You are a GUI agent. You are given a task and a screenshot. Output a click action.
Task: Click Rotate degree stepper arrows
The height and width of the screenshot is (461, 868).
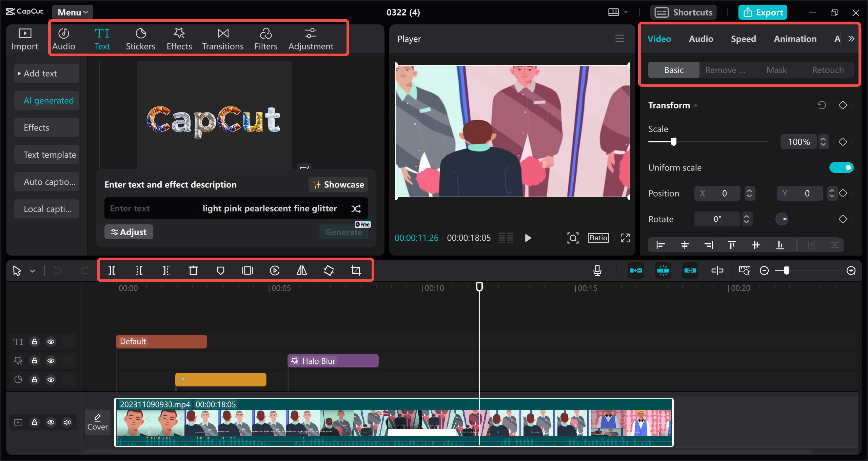pyautogui.click(x=747, y=219)
